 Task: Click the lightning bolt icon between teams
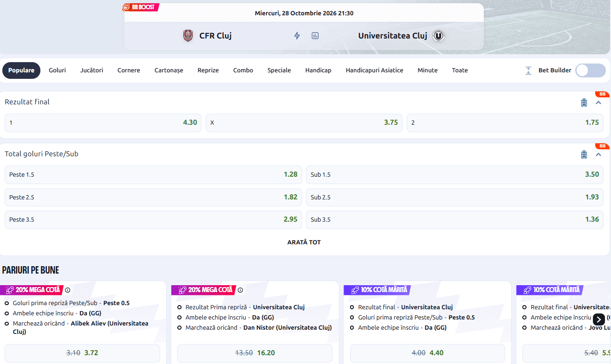tap(297, 36)
